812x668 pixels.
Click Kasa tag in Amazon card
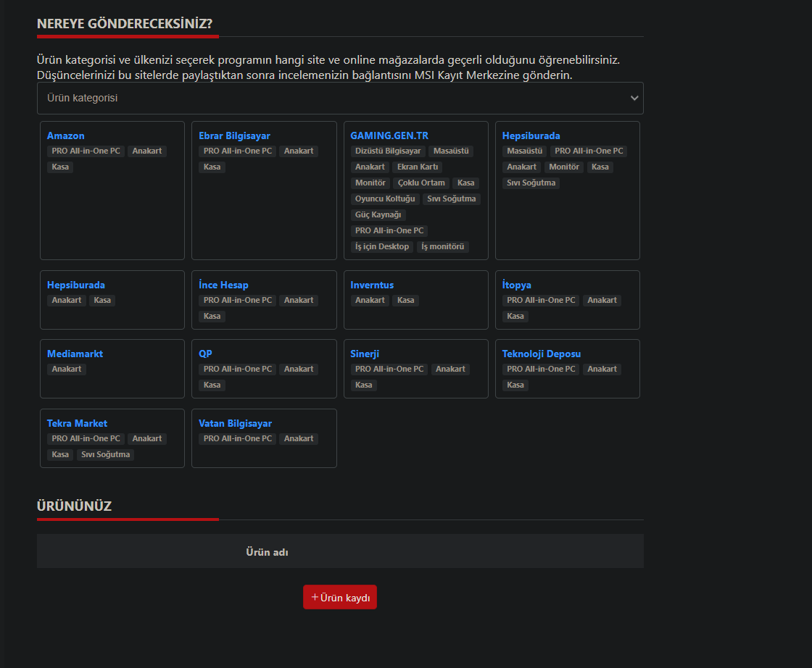click(x=60, y=167)
